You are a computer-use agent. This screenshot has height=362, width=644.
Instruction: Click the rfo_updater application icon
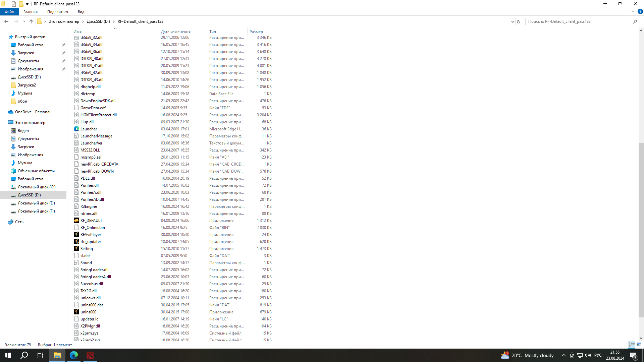(76, 241)
